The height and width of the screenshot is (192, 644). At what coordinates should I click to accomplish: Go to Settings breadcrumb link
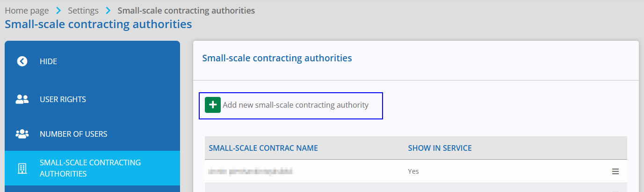pos(83,10)
